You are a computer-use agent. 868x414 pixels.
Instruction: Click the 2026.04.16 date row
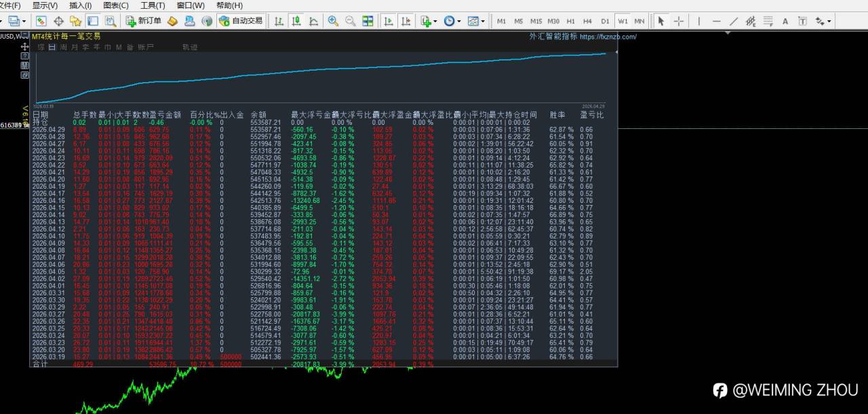(x=325, y=201)
